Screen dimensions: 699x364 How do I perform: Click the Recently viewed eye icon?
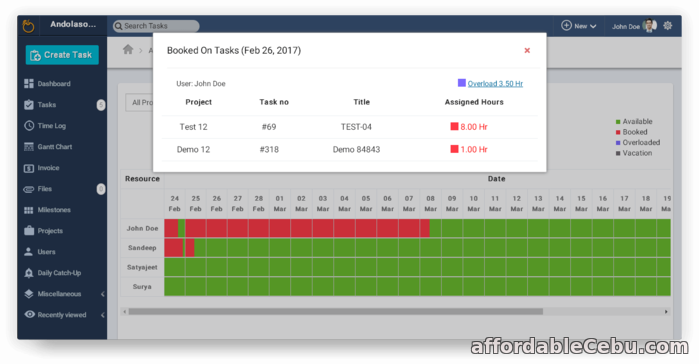point(29,314)
